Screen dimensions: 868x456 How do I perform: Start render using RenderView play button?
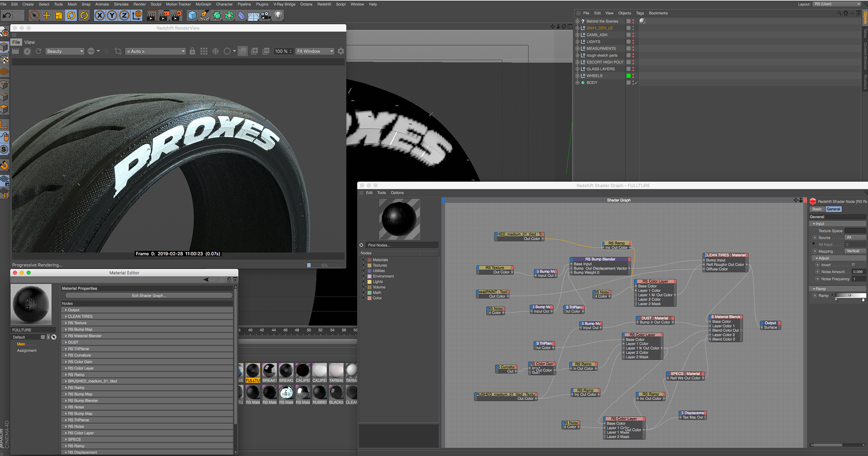tap(27, 51)
